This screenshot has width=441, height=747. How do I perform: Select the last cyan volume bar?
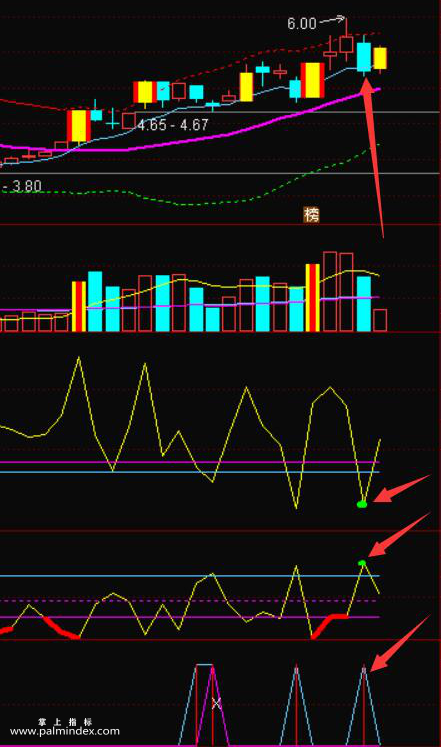364,304
